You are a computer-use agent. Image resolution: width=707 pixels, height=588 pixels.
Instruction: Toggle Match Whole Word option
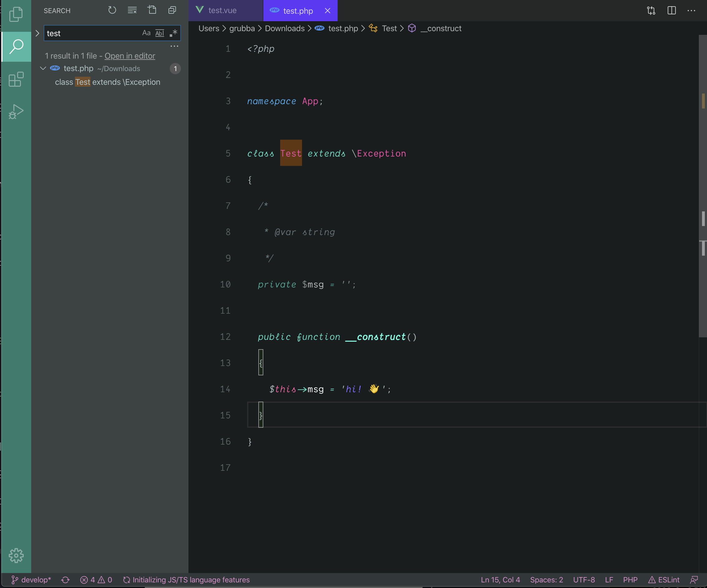[x=159, y=33]
